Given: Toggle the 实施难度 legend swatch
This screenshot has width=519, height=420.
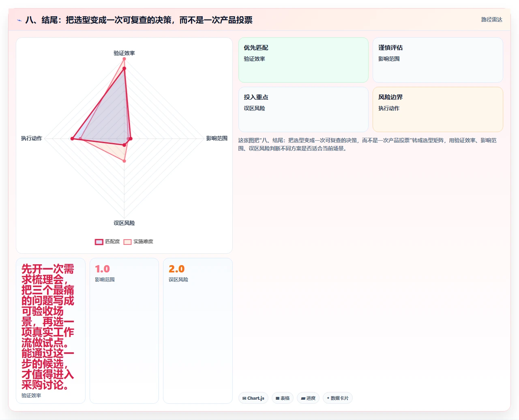Looking at the screenshot, I should (127, 242).
